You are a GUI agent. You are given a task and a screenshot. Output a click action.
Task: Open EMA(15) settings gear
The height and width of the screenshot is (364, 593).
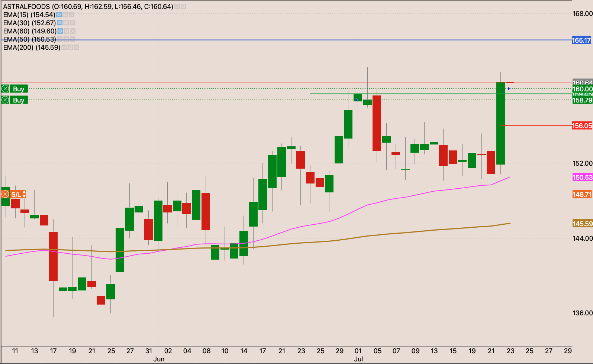65,15
